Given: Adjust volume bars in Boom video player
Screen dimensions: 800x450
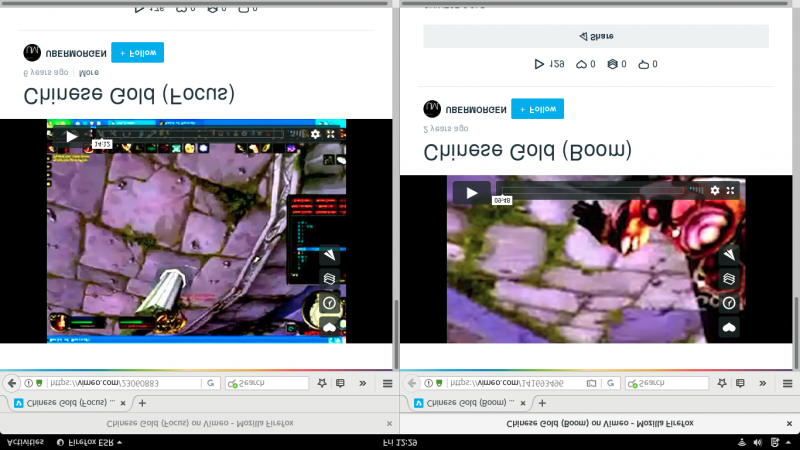Looking at the screenshot, I should [696, 190].
